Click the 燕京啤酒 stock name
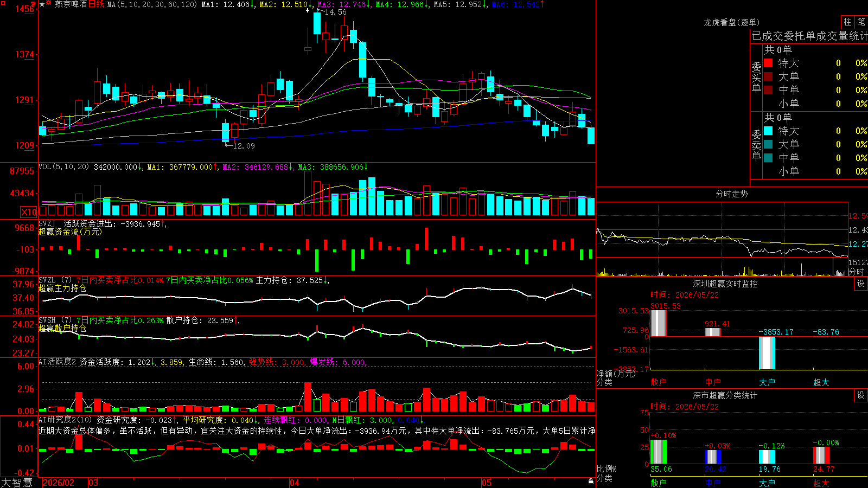 (x=71, y=4)
